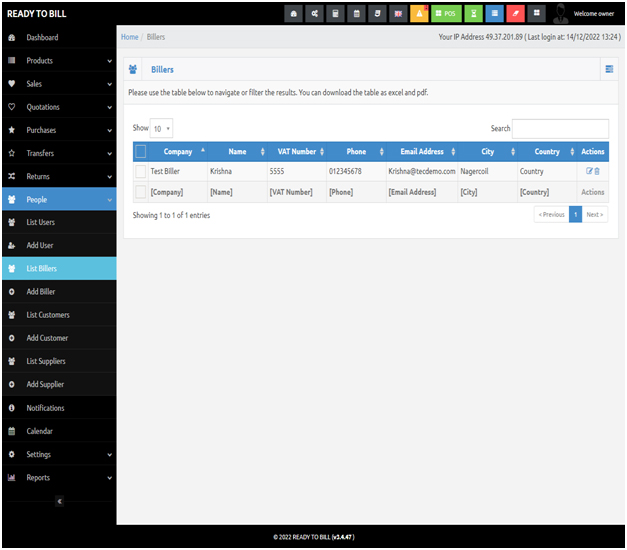Tick the select-all checkbox in table header
Image resolution: width=627 pixels, height=550 pixels.
coord(140,152)
